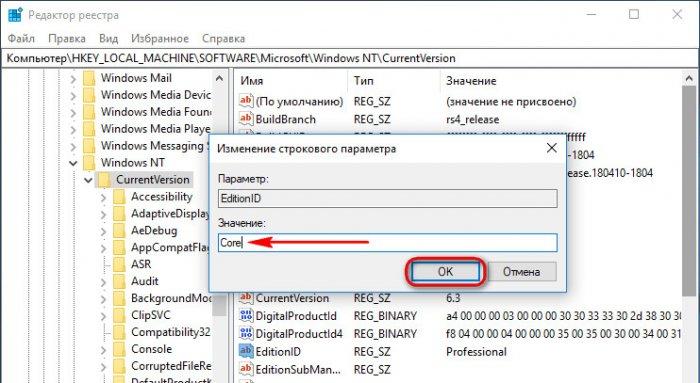Select the BuildBranch value name
Image resolution: width=700 pixels, height=383 pixels.
tap(286, 120)
